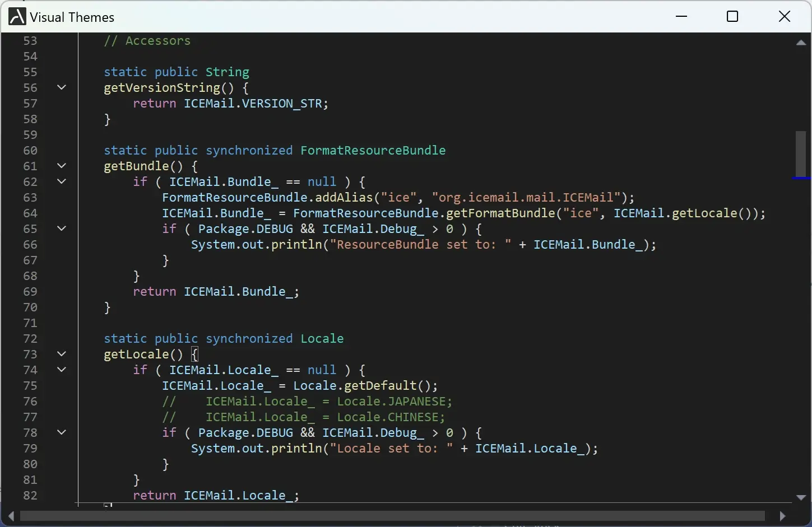This screenshot has height=527, width=812.
Task: Collapse the getVersionString() method at line 56
Action: pos(62,87)
